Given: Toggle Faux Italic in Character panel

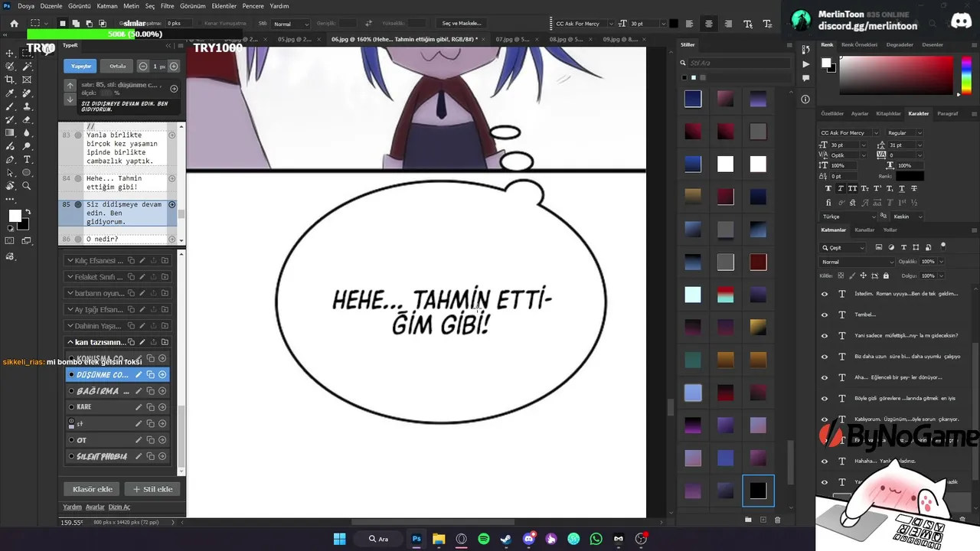Looking at the screenshot, I should 841,187.
